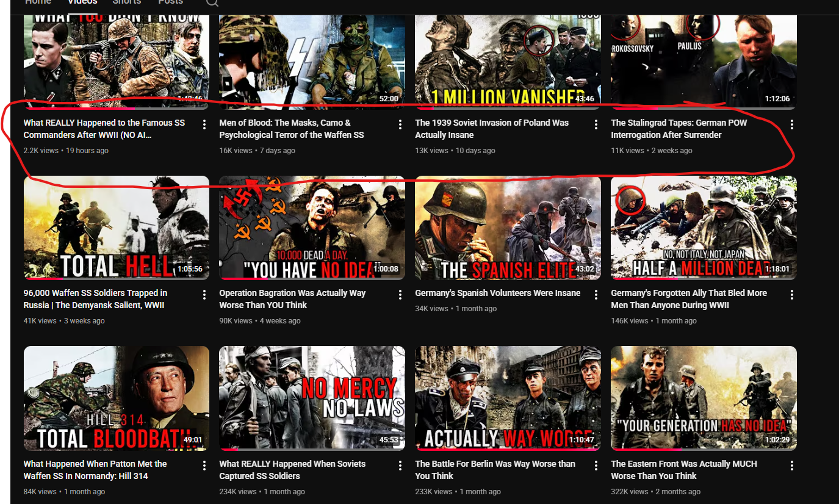Screen dimensions: 839x504
Task: Open three-dot menu for The Stalingrad Tapes video
Action: coord(792,124)
